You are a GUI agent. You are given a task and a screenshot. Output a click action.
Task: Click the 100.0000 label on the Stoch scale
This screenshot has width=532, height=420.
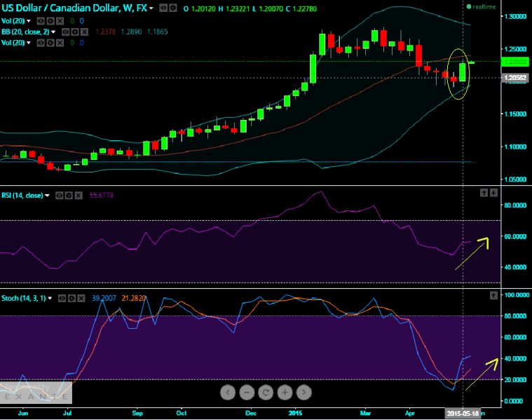(x=517, y=295)
